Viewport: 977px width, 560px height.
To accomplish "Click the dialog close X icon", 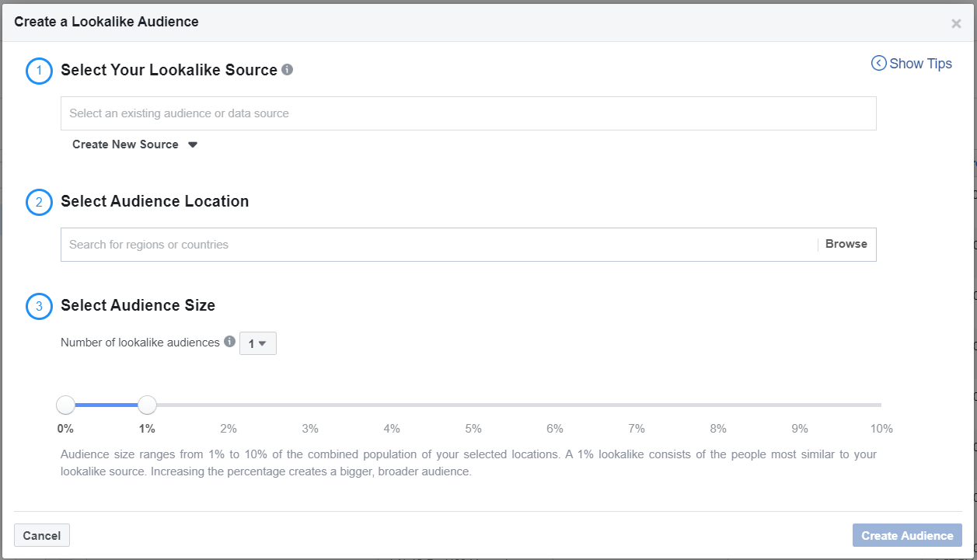I will [x=956, y=23].
